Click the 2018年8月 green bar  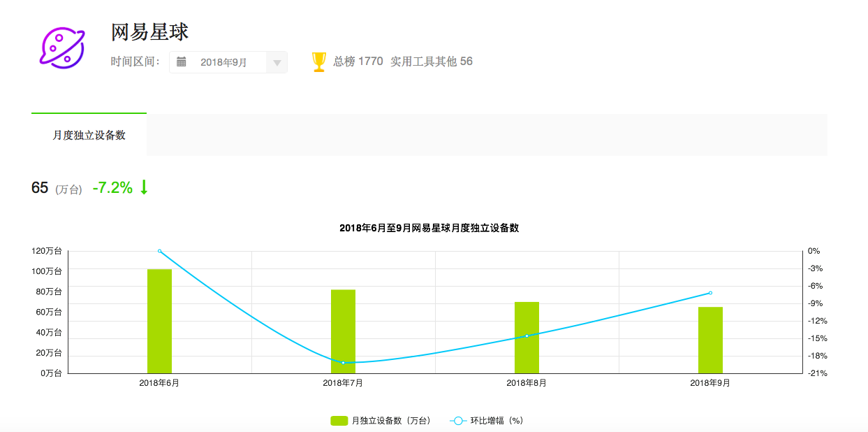click(x=527, y=338)
